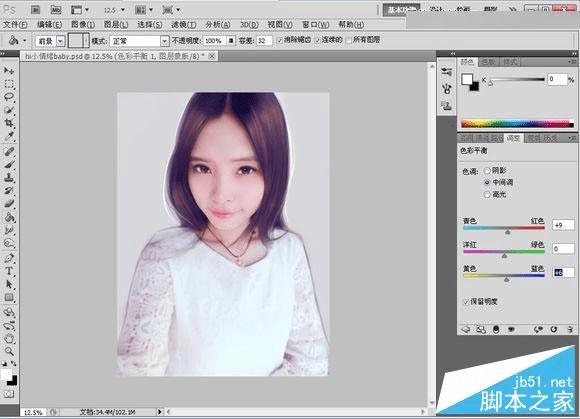Open the fill source (前景) dropdown
580x419 pixels.
pos(61,41)
